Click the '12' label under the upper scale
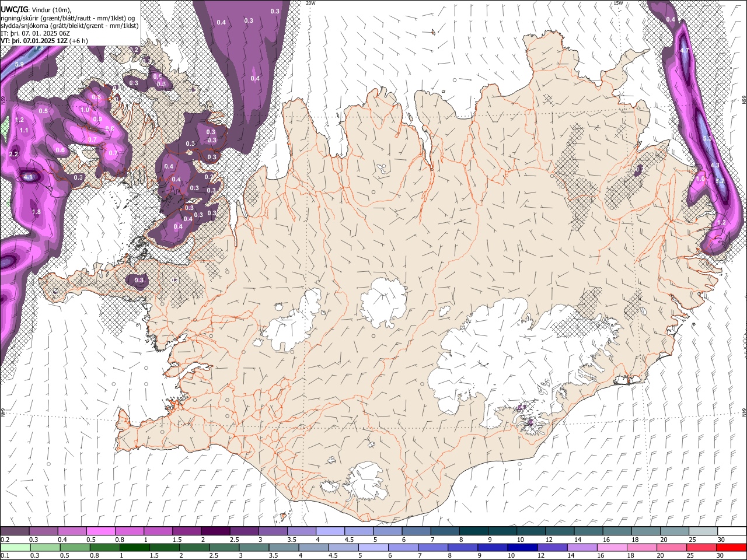 [549, 540]
